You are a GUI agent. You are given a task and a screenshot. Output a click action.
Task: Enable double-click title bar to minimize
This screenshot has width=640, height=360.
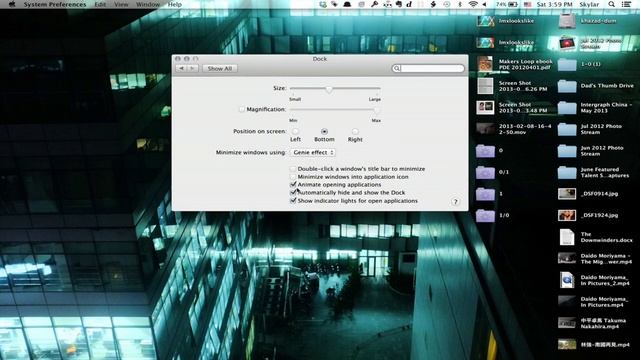point(293,169)
